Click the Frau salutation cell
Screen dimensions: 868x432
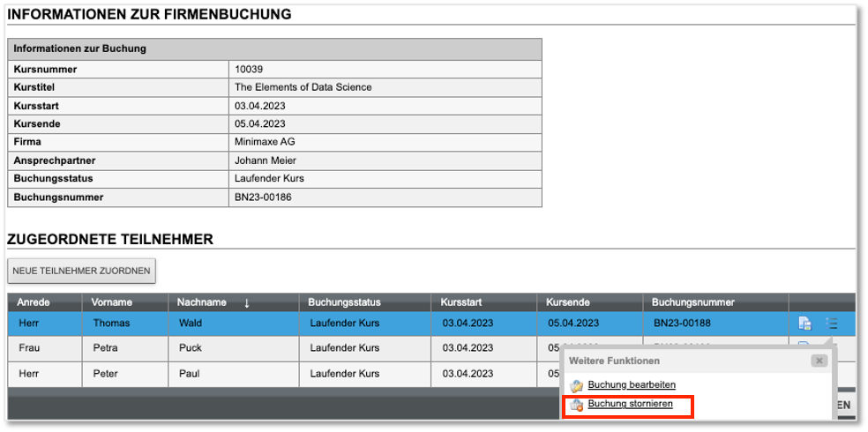[x=27, y=348]
